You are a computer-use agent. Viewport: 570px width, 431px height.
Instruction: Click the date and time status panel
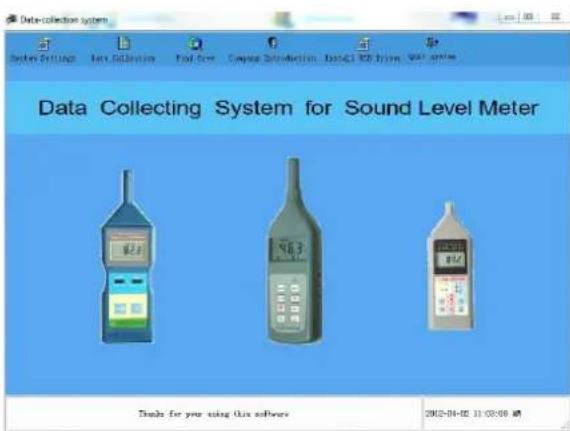(495, 413)
